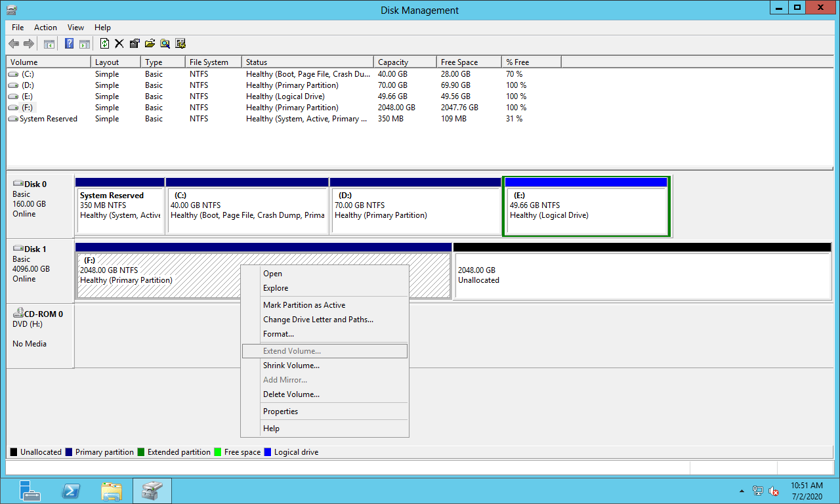
Task: Open the Action menu
Action: (x=45, y=28)
